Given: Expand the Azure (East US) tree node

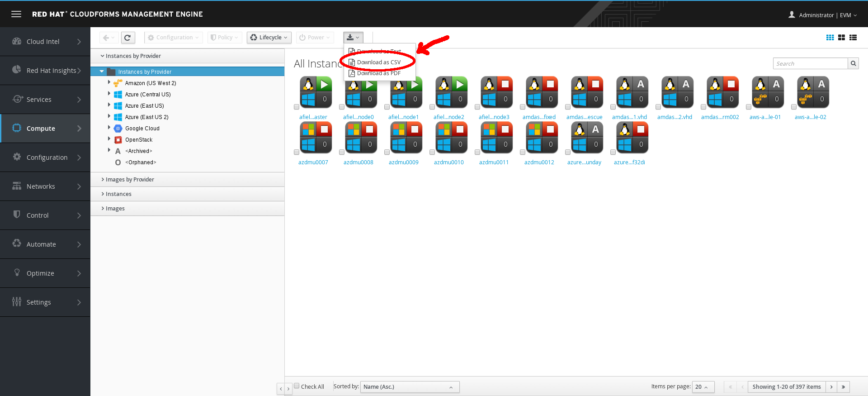Looking at the screenshot, I should point(109,105).
